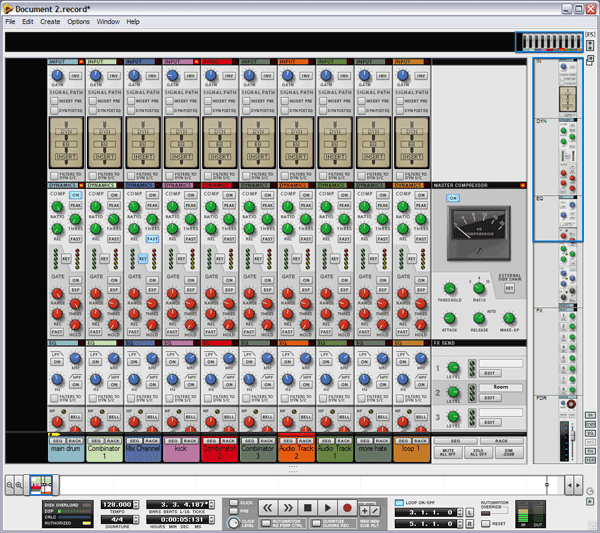Click the Stop transport button
This screenshot has width=600, height=533.
(x=309, y=509)
